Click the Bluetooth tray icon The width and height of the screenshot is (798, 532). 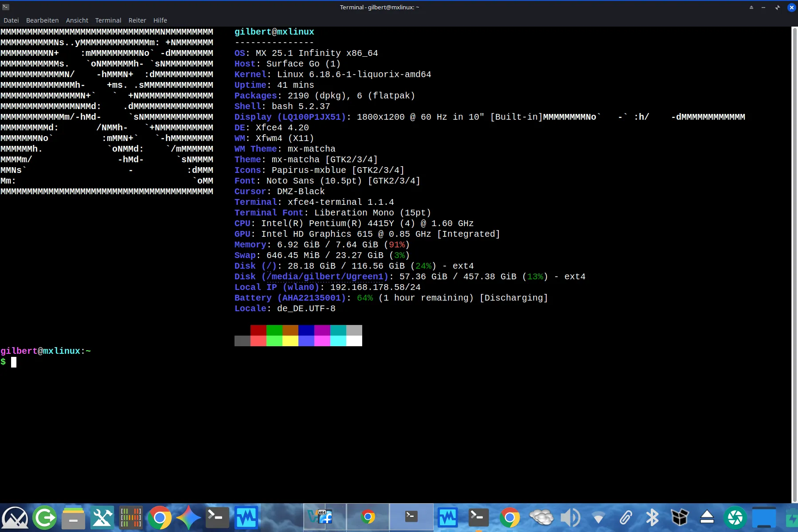[652, 517]
